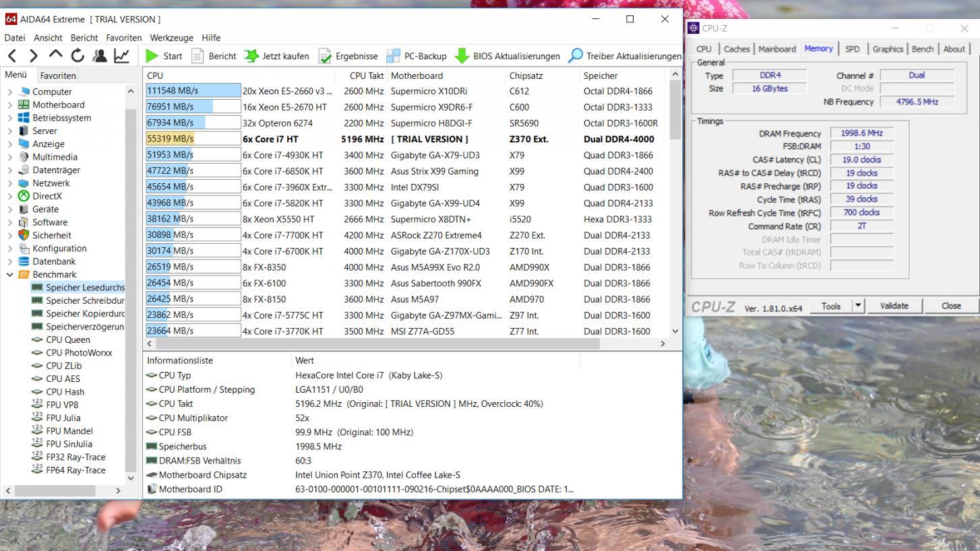Open the Ansicht menu
This screenshot has width=980, height=551.
click(48, 38)
